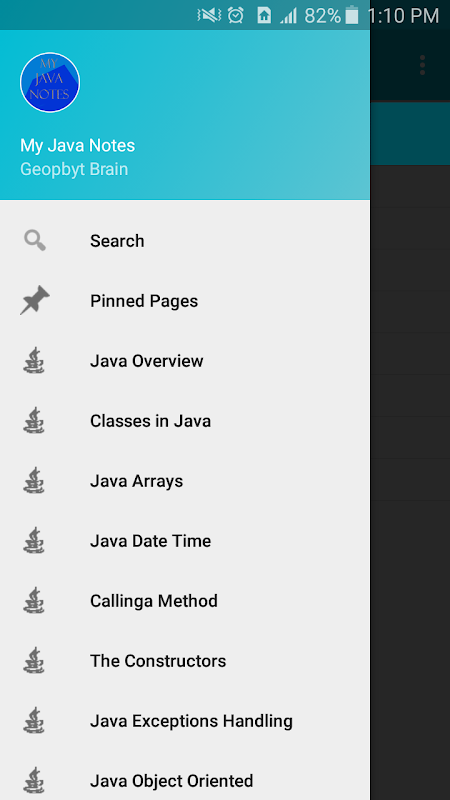Select the Java Overview topic
The height and width of the screenshot is (800, 450).
pyautogui.click(x=185, y=361)
